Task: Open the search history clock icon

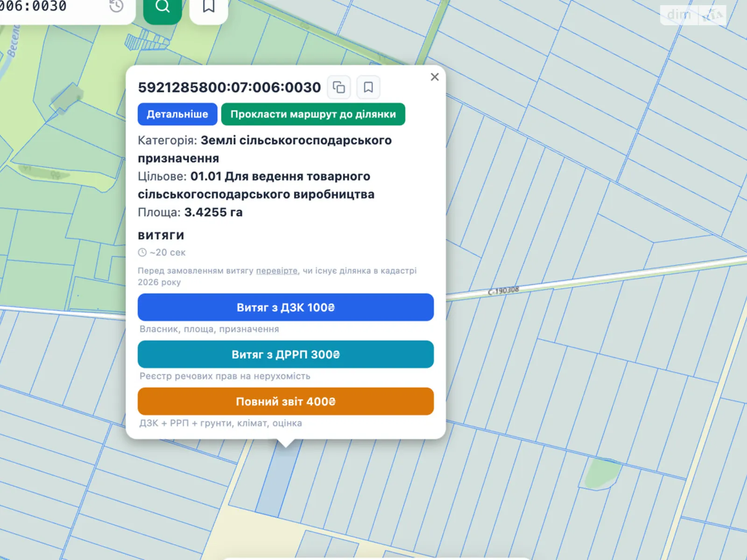Action: pos(116,7)
